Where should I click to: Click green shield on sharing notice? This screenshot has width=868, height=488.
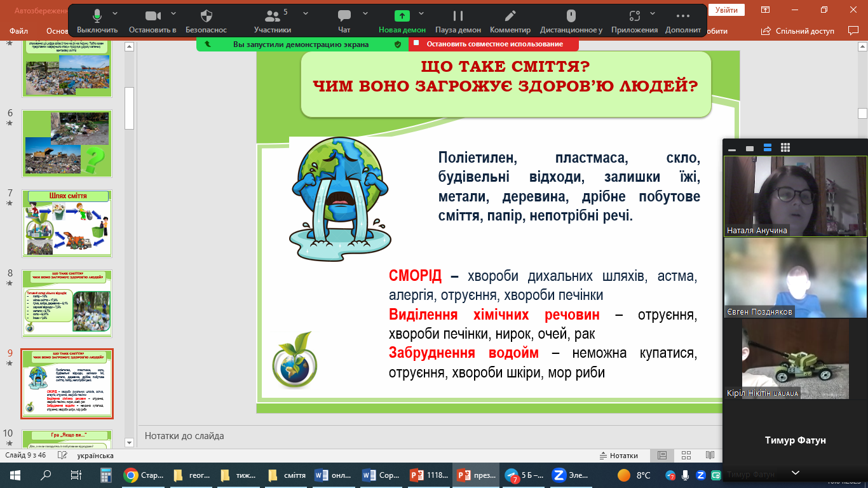(x=398, y=44)
